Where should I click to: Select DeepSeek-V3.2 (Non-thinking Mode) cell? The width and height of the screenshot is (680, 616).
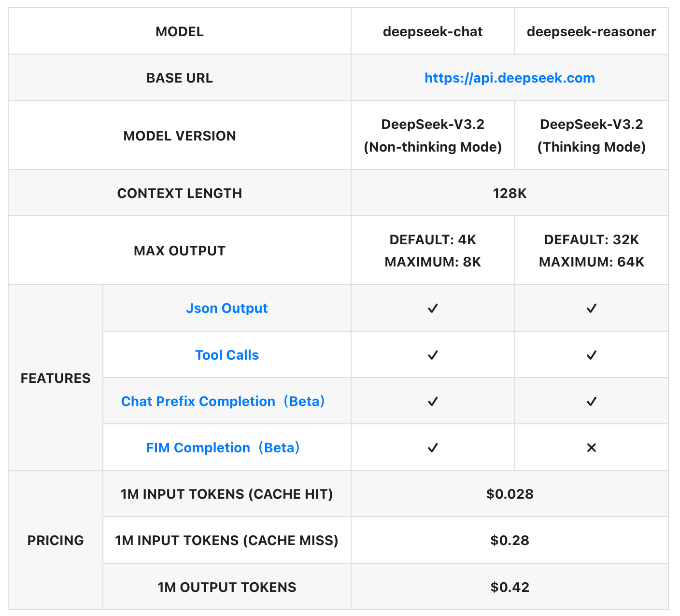[x=433, y=136]
